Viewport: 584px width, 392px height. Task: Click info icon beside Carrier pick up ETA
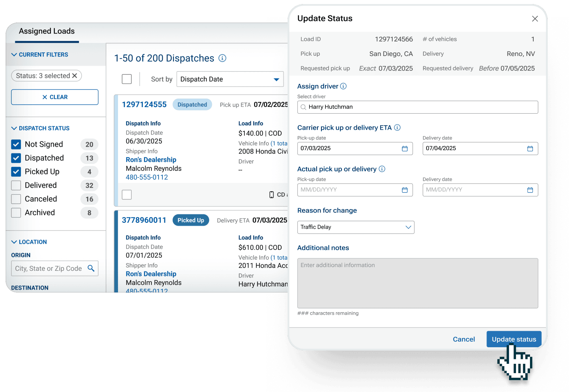(397, 128)
